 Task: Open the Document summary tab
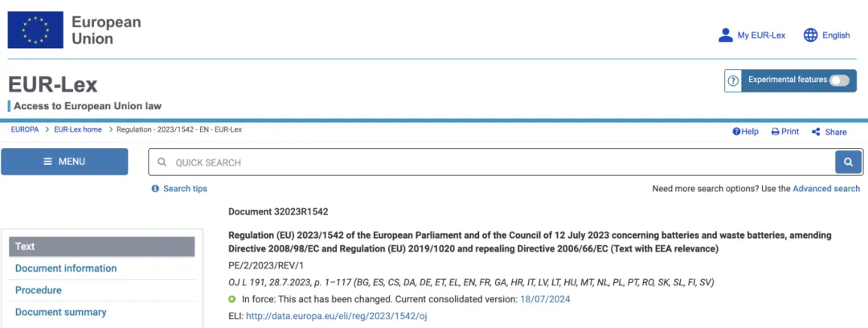click(61, 313)
